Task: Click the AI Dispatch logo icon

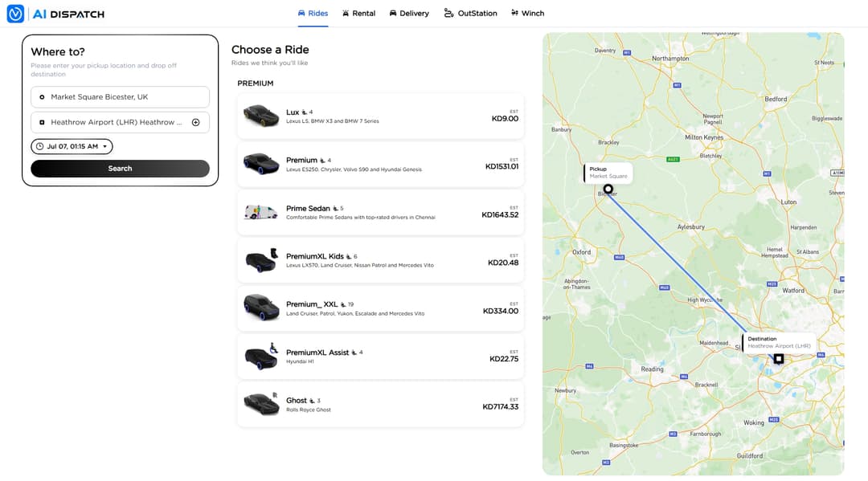Action: coord(15,14)
